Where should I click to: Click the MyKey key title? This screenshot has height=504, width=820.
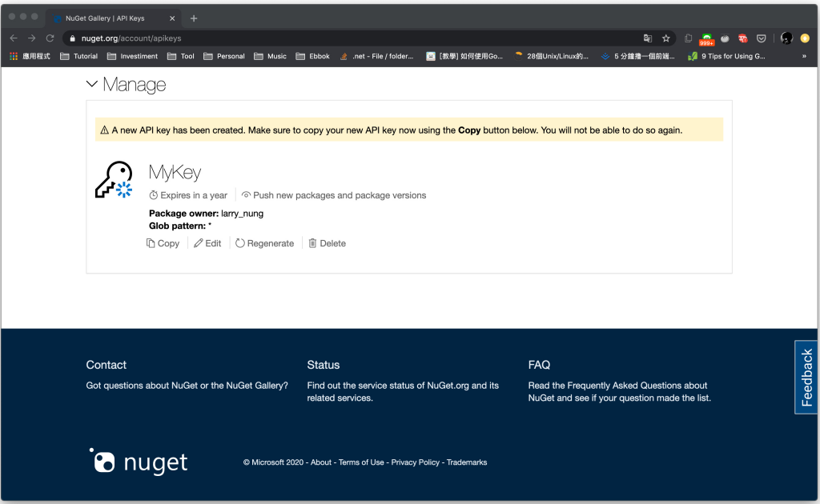[x=175, y=172]
